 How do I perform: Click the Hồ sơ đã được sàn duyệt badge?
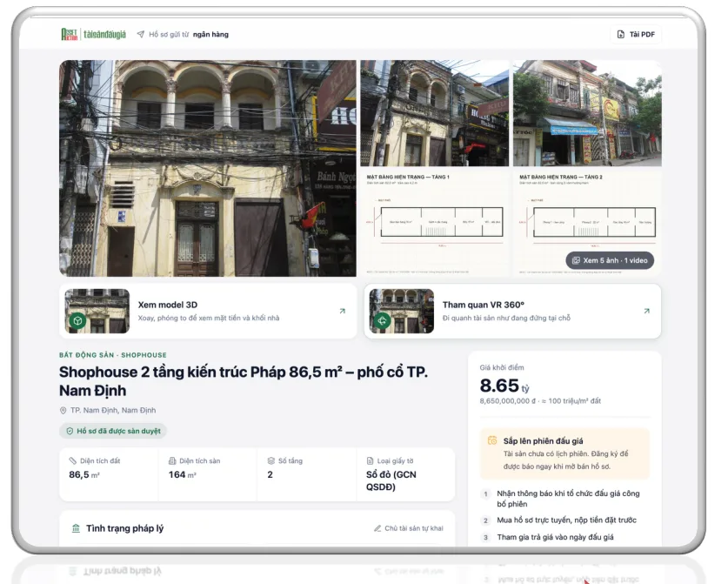[x=113, y=431]
